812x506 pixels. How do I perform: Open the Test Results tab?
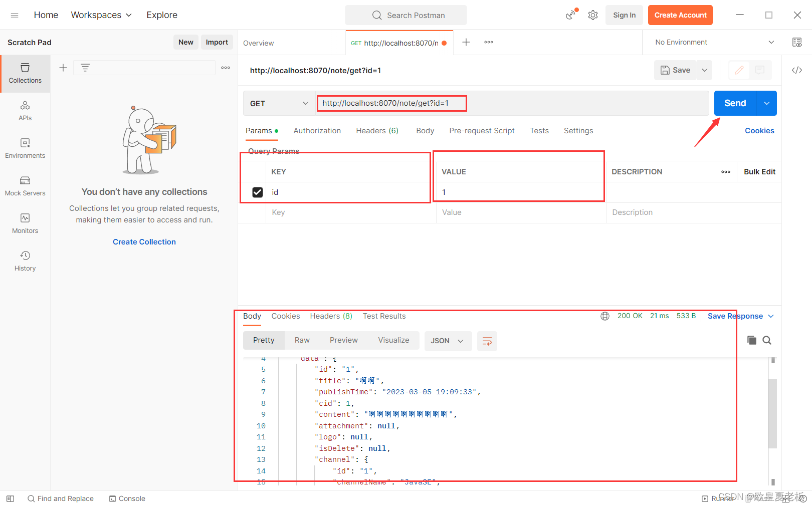pos(384,316)
